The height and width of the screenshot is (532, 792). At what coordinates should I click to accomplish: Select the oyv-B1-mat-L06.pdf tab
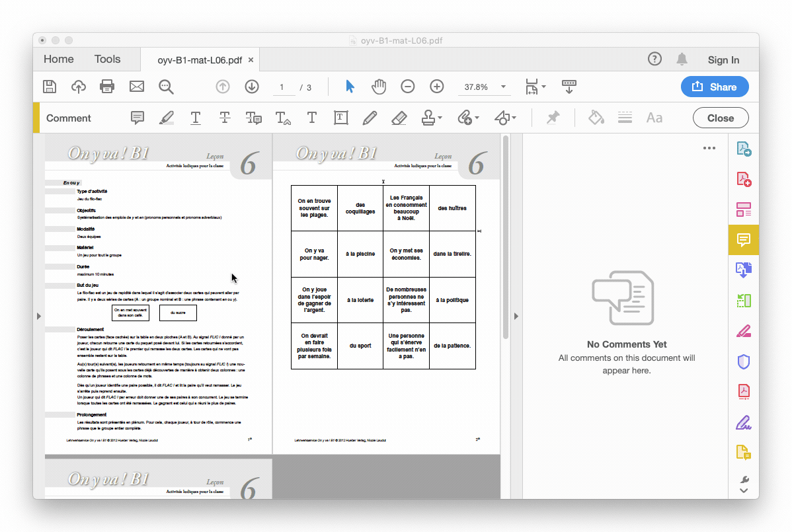coord(200,60)
